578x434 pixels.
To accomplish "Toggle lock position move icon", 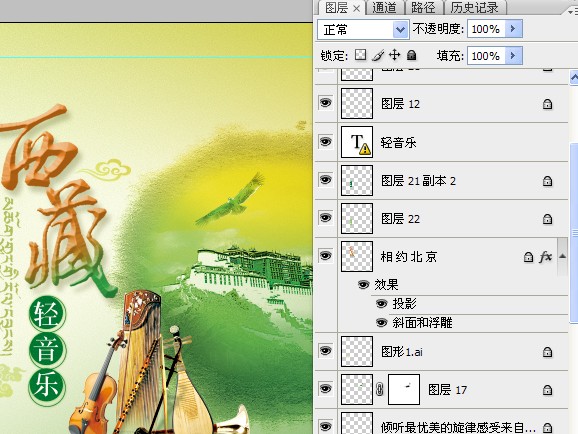I will click(394, 55).
